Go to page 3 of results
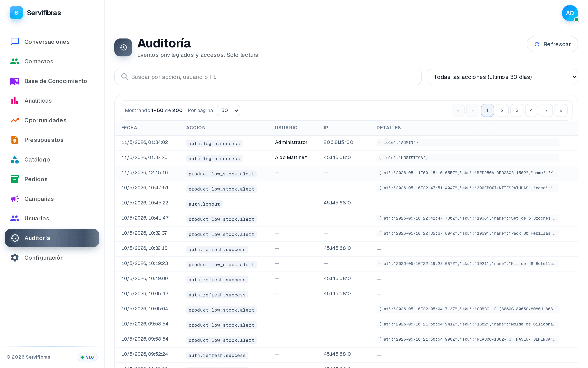588x368 pixels. click(x=517, y=110)
